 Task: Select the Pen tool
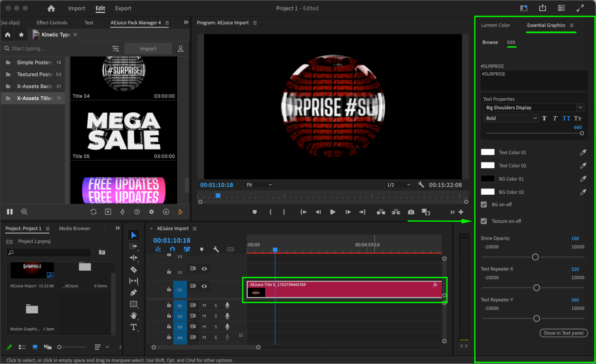click(134, 292)
